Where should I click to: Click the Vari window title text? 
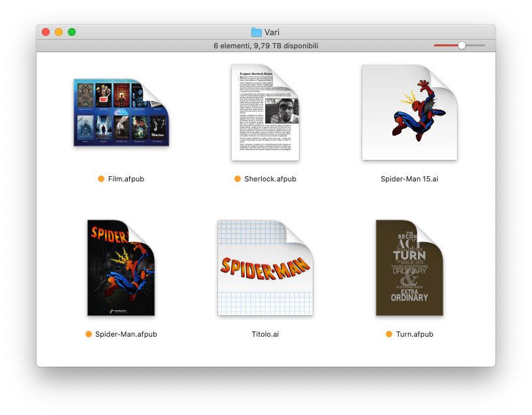coord(272,32)
